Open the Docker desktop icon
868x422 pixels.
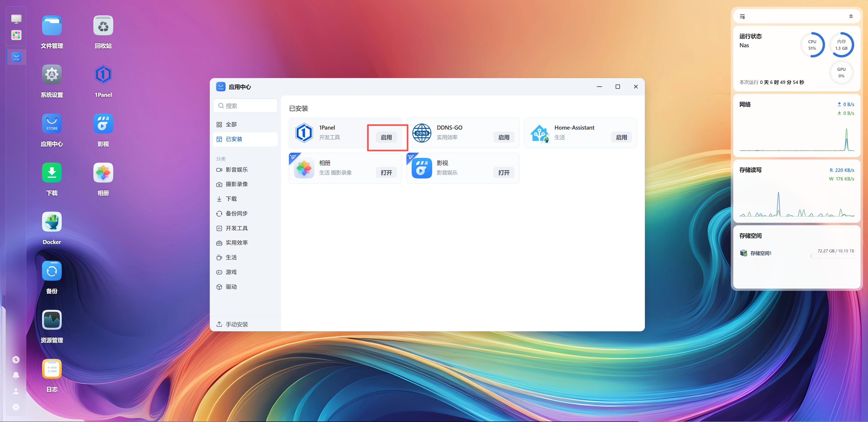click(x=52, y=222)
